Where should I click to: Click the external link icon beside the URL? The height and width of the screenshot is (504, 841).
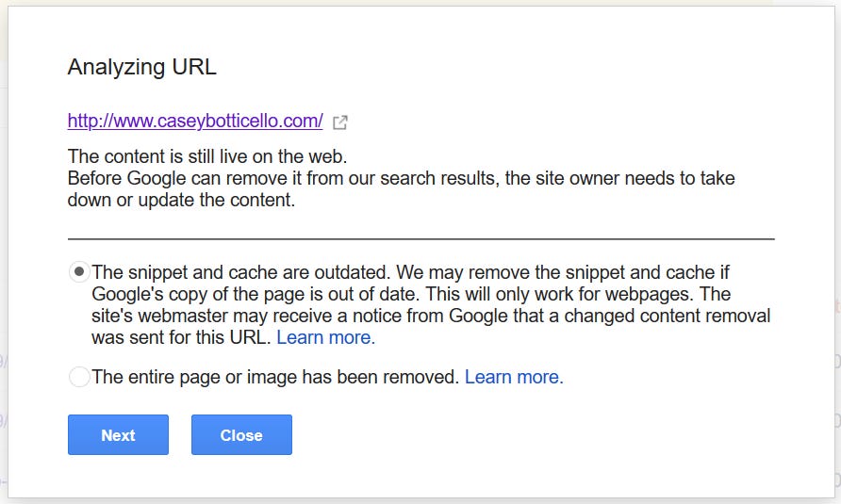click(x=340, y=122)
